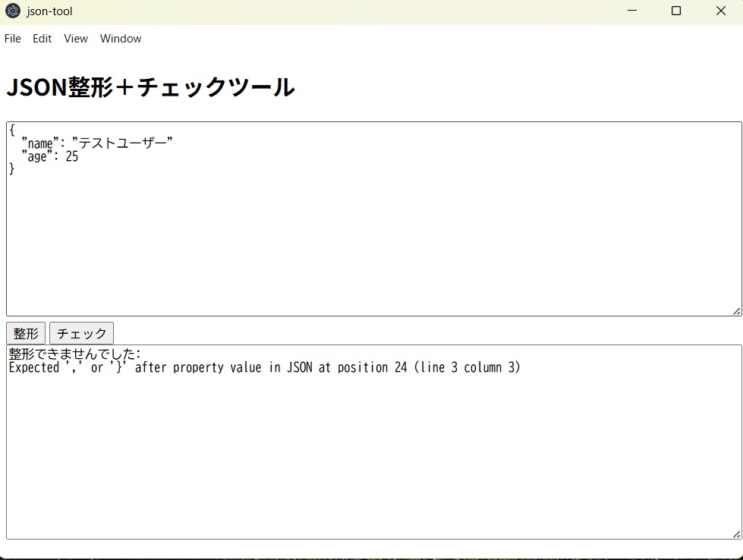
Task: Click the "age": 25 line
Action: pyautogui.click(x=50, y=156)
